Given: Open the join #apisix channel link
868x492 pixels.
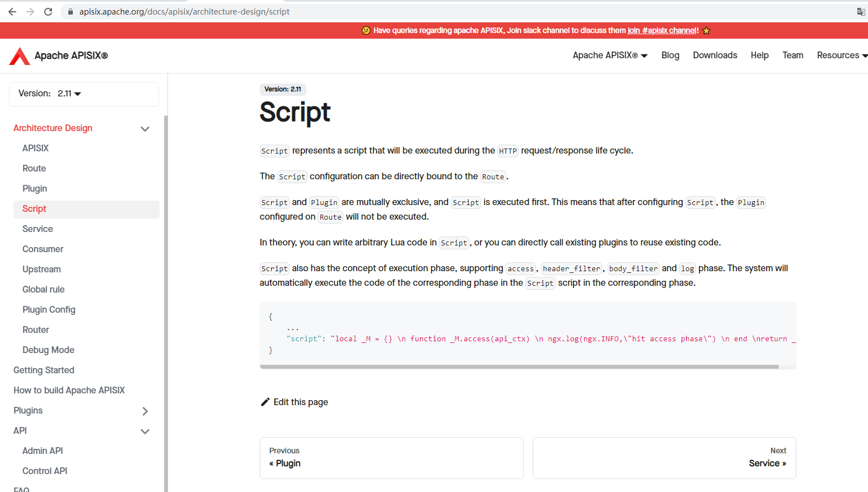Looking at the screenshot, I should (663, 30).
